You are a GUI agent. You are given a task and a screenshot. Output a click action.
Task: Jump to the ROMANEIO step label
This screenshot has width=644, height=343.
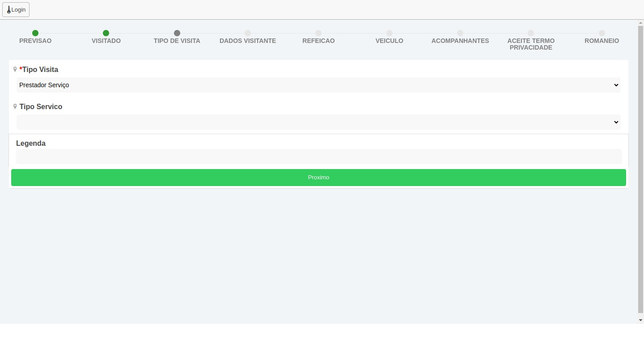point(602,41)
